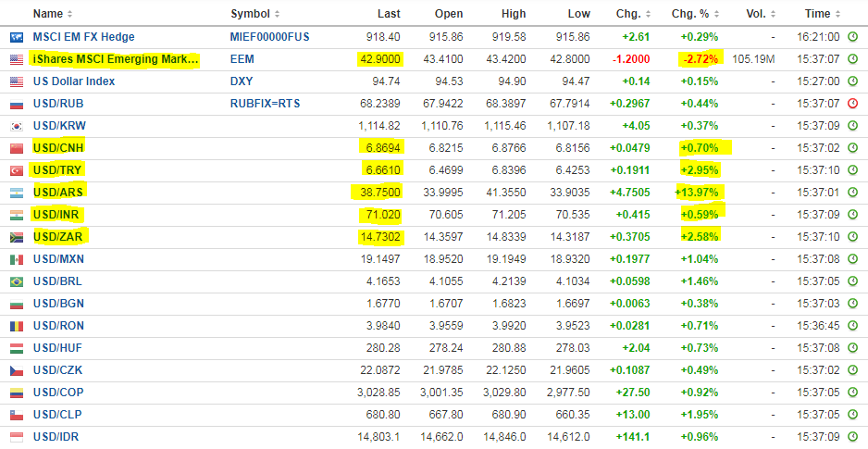
Task: Open the USD/TRY currency pair link
Action: (x=57, y=170)
